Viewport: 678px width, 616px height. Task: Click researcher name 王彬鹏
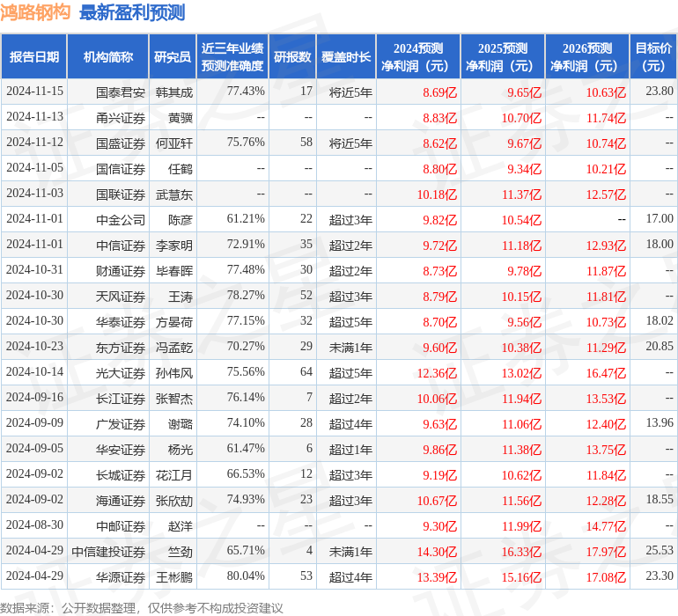(x=174, y=577)
